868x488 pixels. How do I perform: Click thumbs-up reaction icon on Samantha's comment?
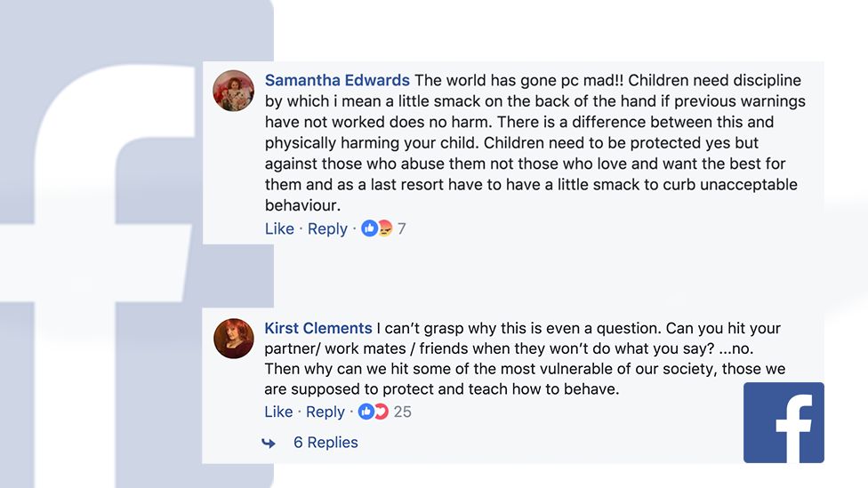369,228
